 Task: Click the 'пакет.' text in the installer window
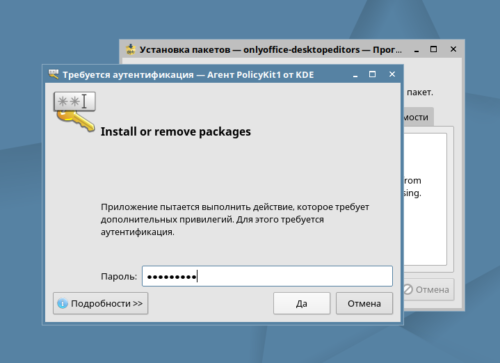point(420,92)
